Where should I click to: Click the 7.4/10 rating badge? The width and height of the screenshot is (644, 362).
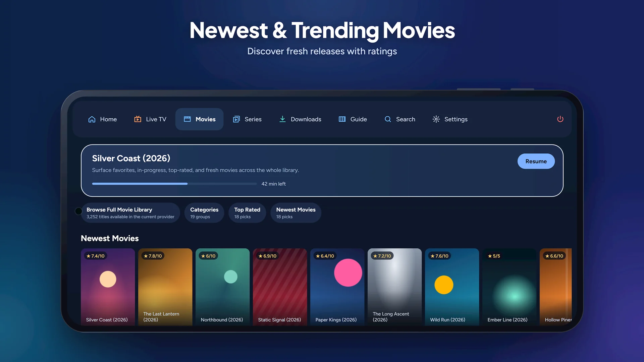(x=96, y=256)
